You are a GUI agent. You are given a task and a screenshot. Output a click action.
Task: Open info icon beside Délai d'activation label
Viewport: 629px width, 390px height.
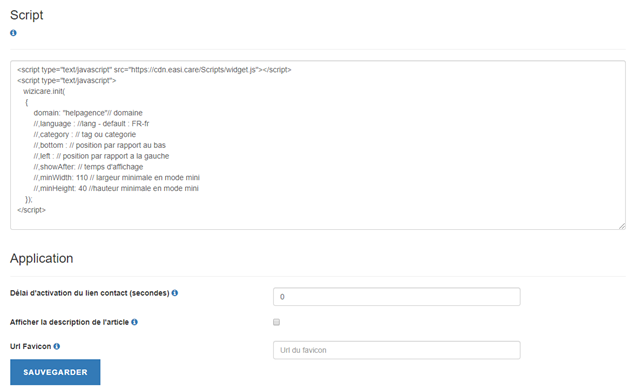point(175,293)
